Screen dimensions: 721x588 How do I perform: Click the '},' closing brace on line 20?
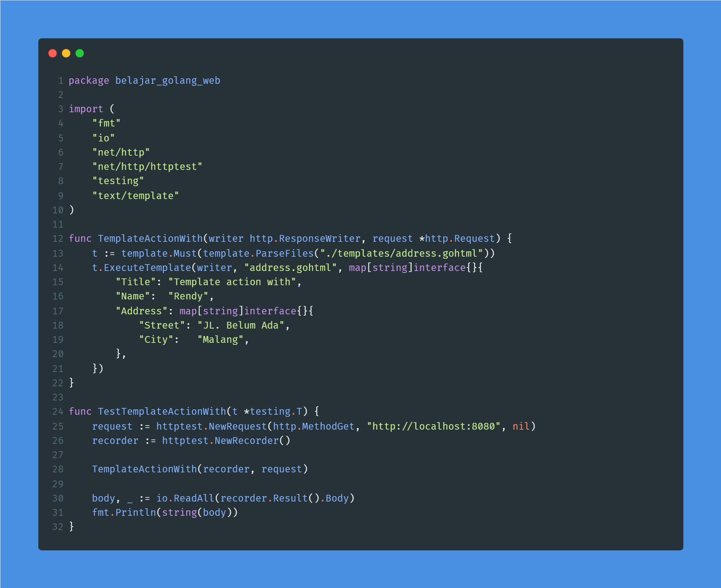pos(121,354)
